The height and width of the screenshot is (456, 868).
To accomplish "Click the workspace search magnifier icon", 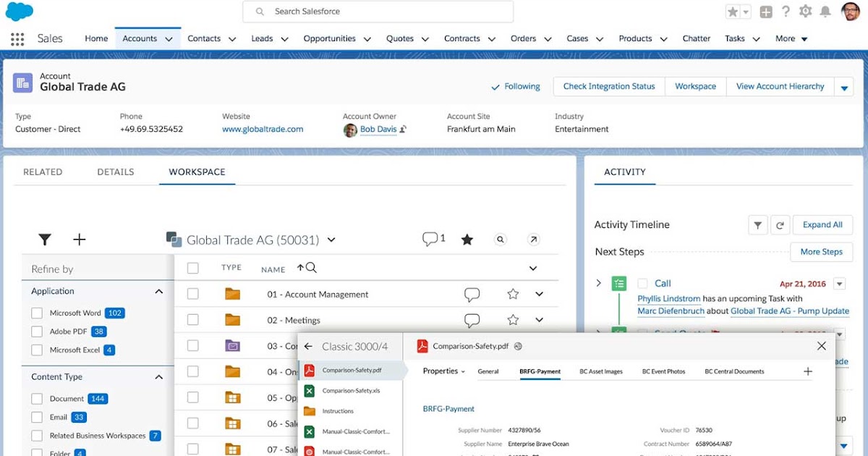I will (501, 240).
